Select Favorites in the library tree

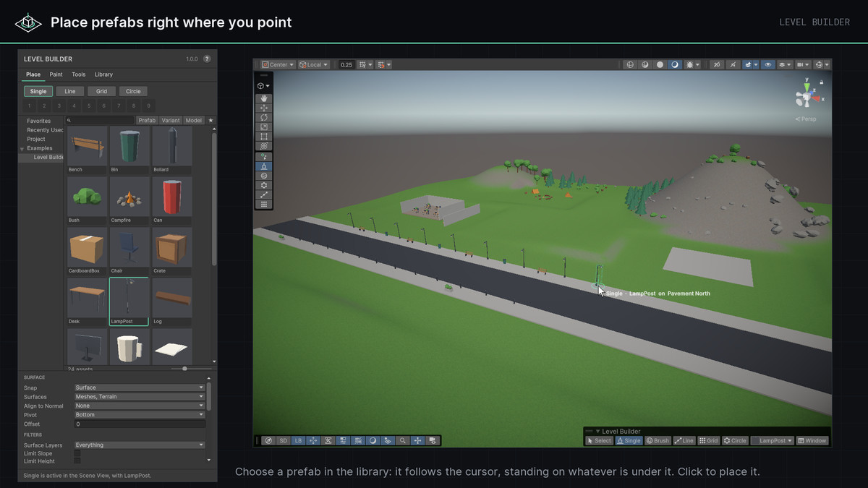pos(39,121)
